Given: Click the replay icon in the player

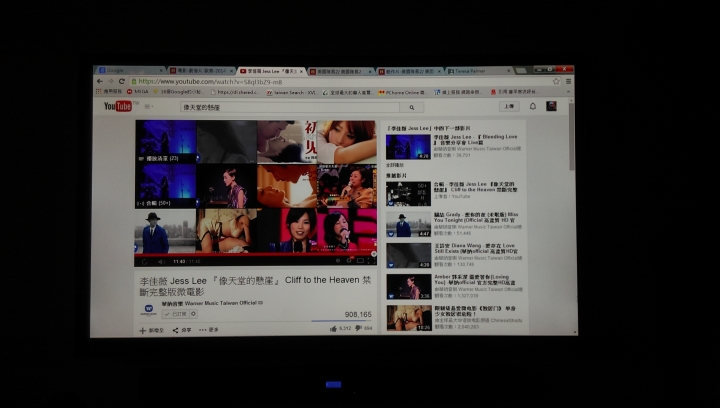Looking at the screenshot, I should pos(145,262).
